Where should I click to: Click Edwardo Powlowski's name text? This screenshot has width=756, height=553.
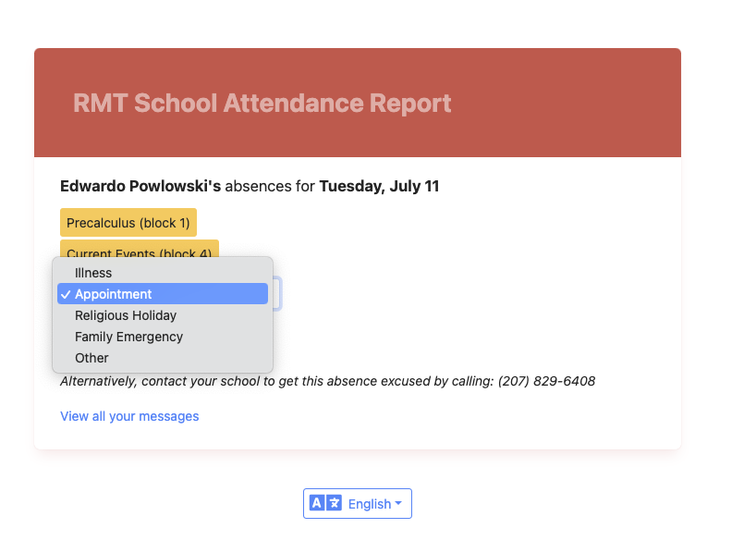coord(136,186)
